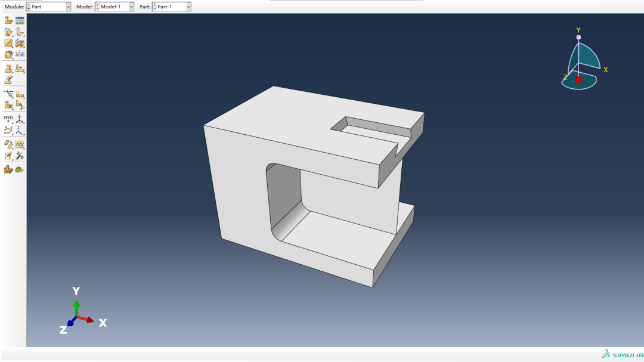Select the filleted inner corner of the part

coord(290,222)
